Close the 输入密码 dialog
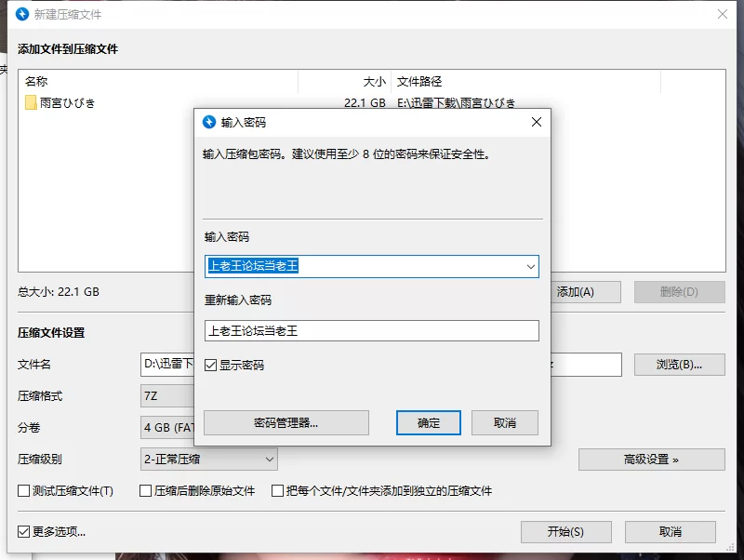744x560 pixels. (x=537, y=122)
